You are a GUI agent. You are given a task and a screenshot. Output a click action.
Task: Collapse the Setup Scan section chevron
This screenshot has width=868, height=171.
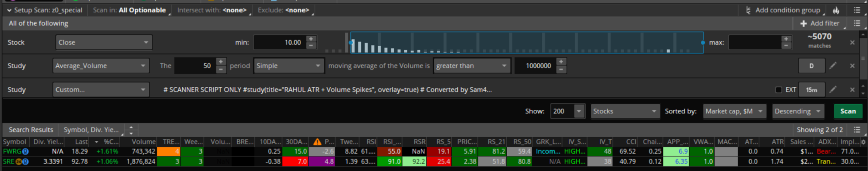click(9, 10)
